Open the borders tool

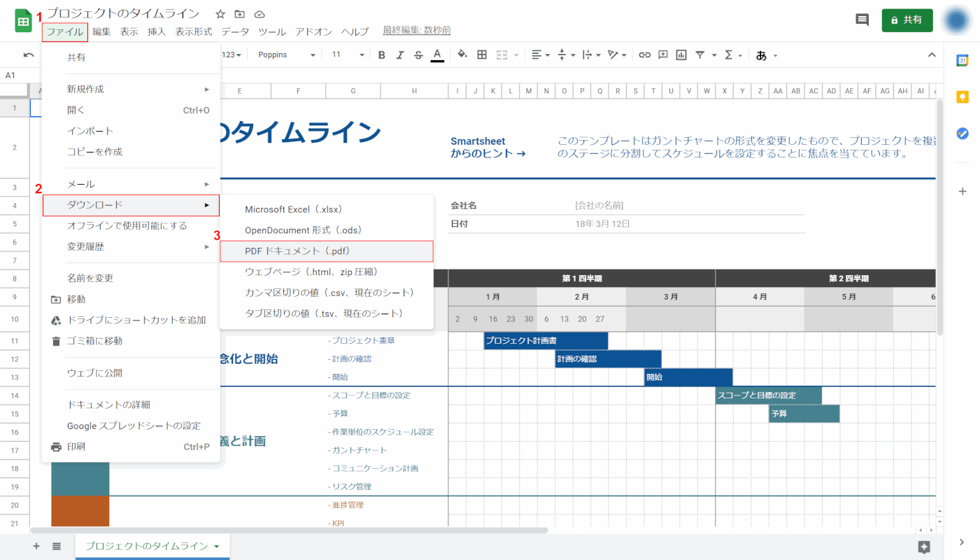482,55
